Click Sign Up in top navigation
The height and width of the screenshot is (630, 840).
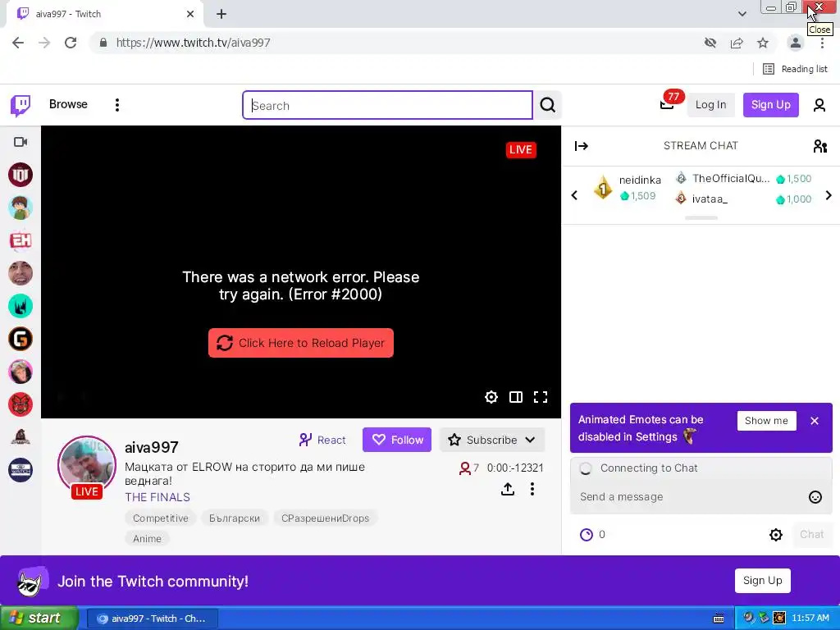[x=770, y=105]
